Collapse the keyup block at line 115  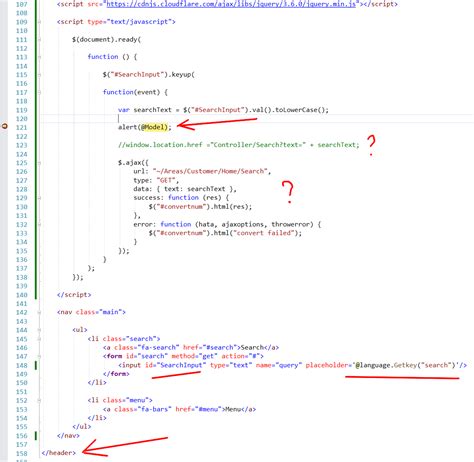click(x=39, y=75)
